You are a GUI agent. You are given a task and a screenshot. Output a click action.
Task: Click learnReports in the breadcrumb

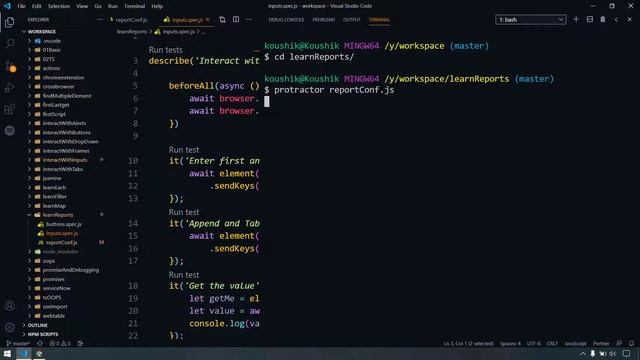(x=132, y=31)
